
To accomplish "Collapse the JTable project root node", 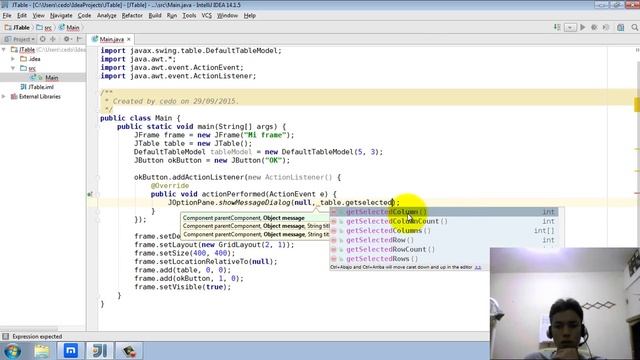I will pyautogui.click(x=4, y=49).
